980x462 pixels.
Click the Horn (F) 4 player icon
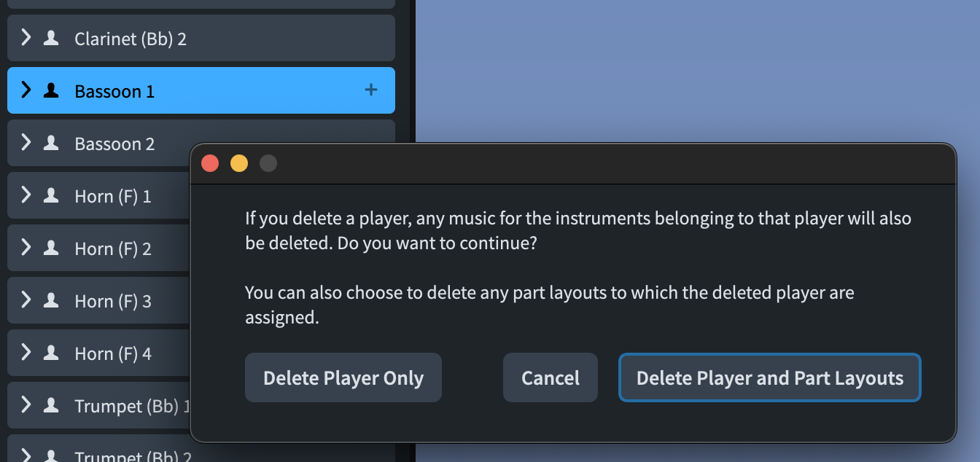pyautogui.click(x=51, y=353)
